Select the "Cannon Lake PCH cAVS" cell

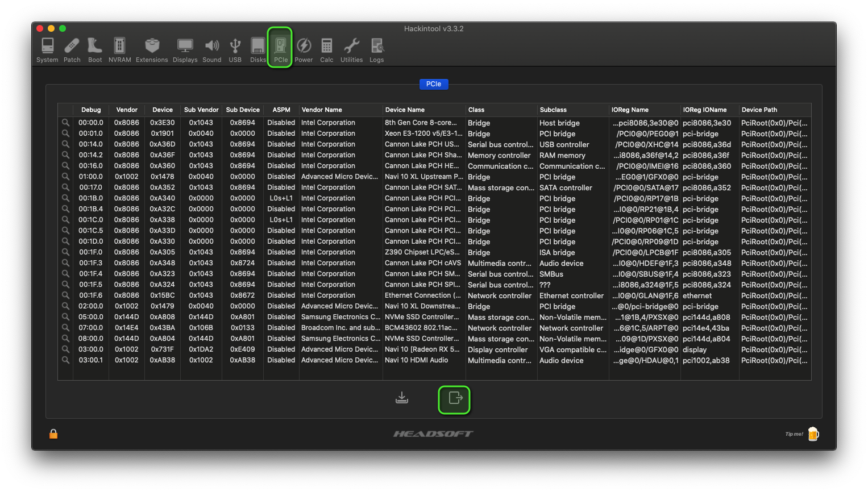coord(423,263)
